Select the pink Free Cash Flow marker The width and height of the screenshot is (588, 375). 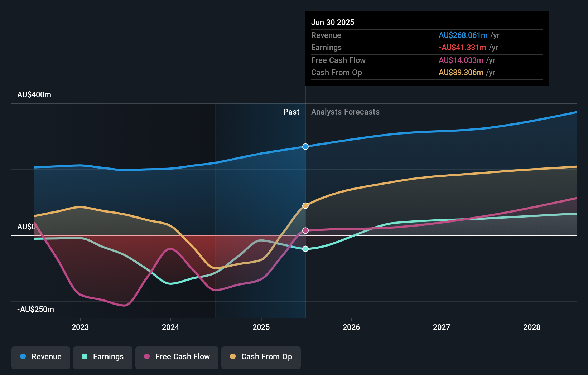[x=305, y=230]
